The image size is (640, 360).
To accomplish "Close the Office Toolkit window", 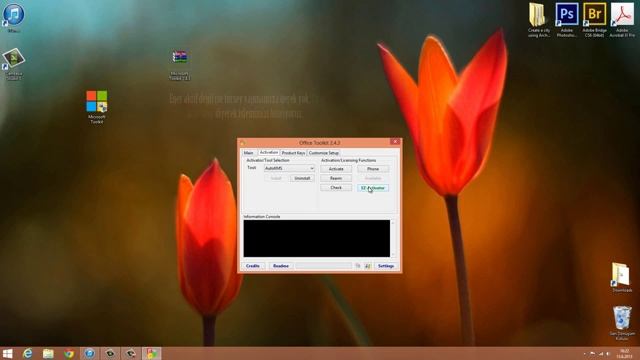I will 395,142.
